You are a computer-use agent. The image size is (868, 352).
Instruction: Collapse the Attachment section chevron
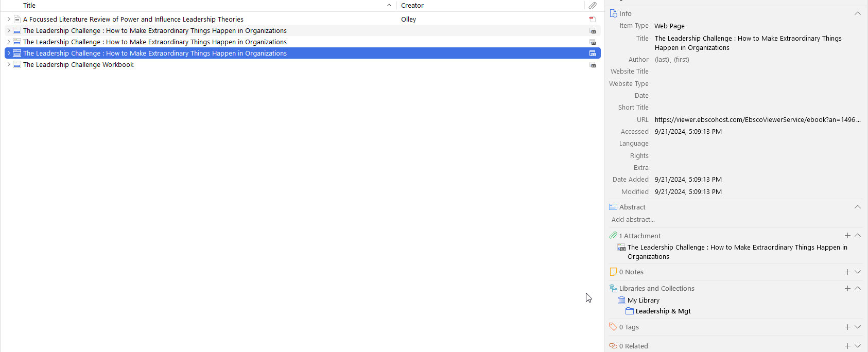[858, 236]
